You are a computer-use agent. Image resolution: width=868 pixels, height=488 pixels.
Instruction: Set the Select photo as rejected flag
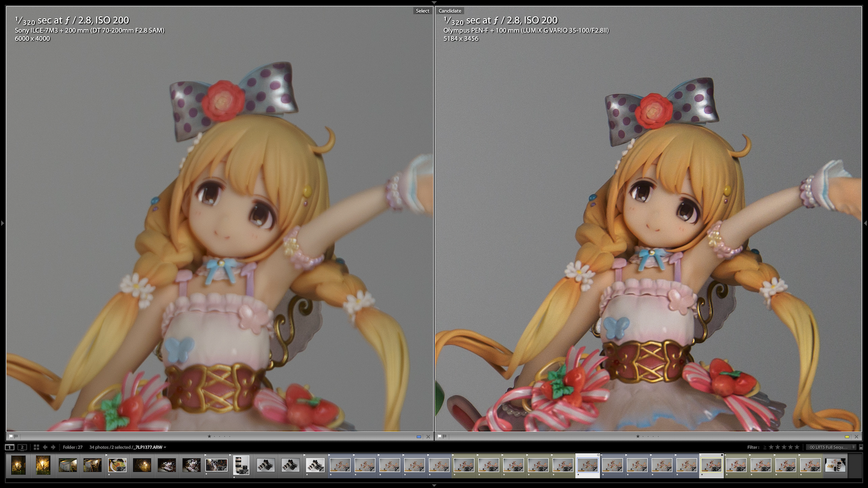click(x=16, y=436)
